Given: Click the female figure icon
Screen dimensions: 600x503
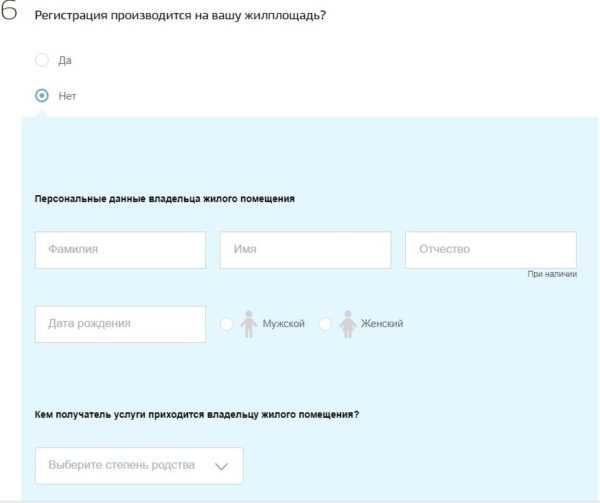Looking at the screenshot, I should click(x=347, y=324).
